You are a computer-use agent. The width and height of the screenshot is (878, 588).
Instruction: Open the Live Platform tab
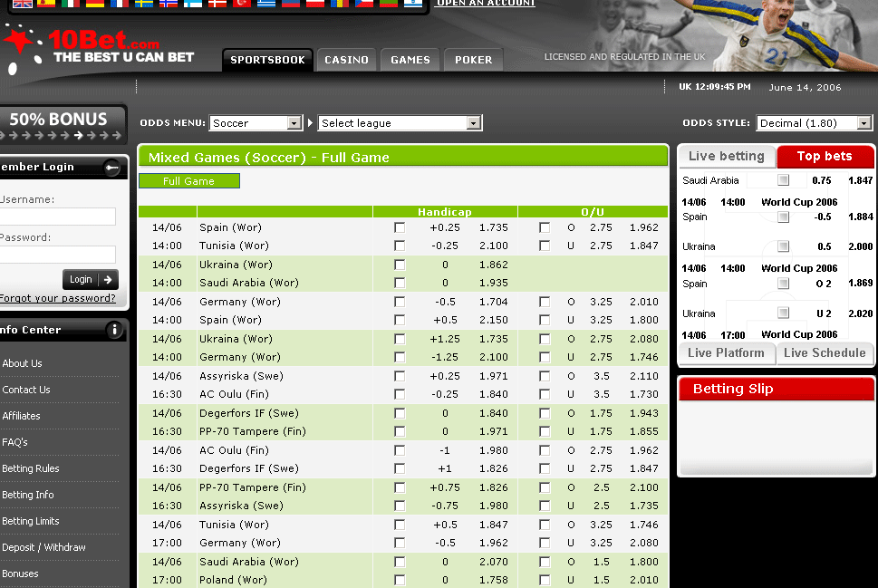(727, 352)
